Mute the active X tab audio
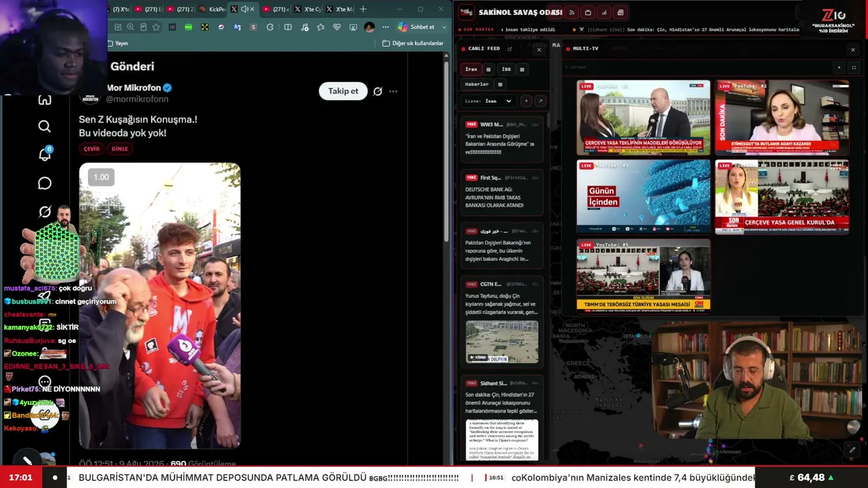This screenshot has height=488, width=868. (x=244, y=9)
